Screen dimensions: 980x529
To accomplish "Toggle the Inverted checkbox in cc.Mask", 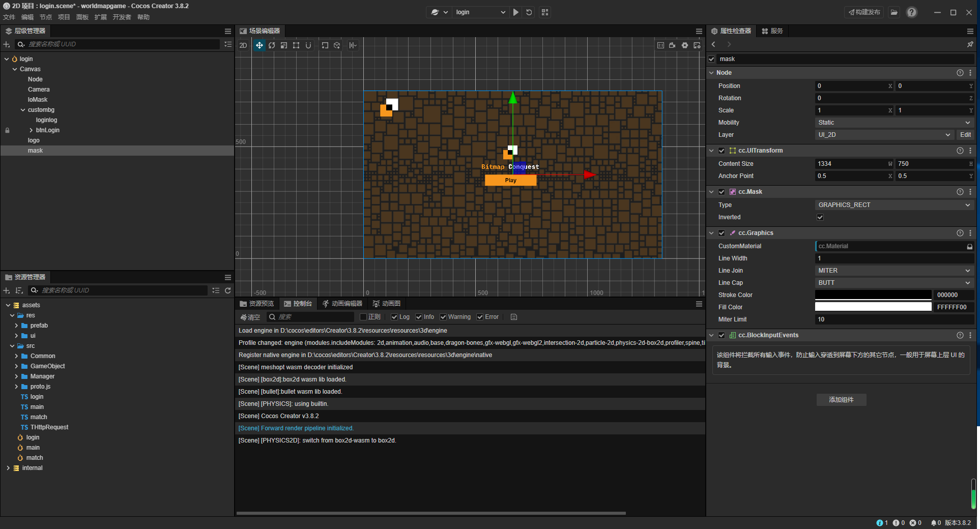I will click(x=820, y=217).
